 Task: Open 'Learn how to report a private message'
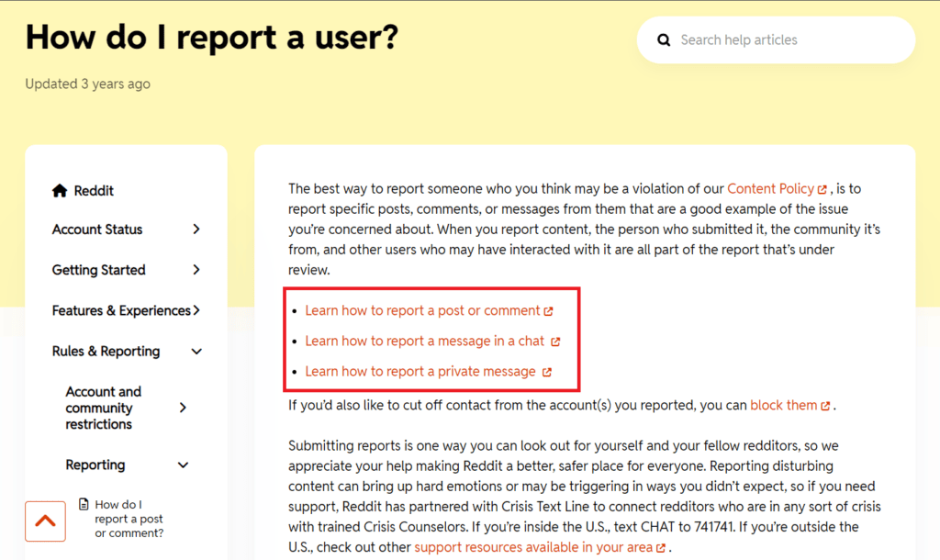tap(420, 372)
